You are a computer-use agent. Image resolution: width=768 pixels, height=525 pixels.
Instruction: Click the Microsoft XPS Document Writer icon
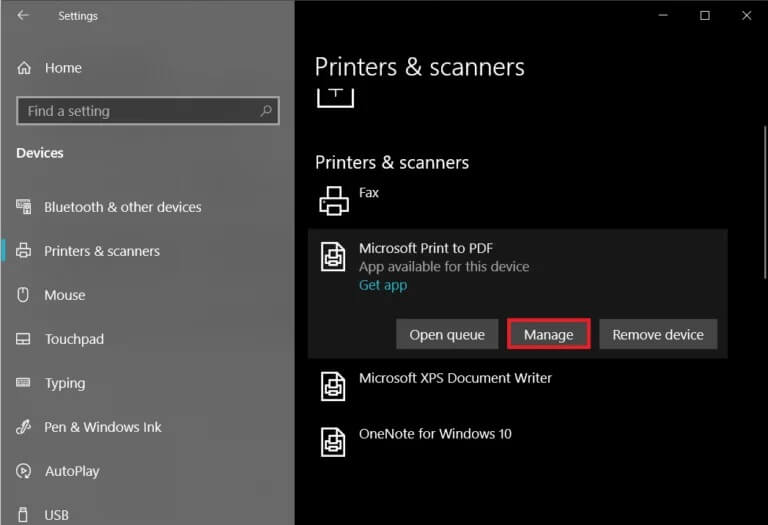coord(333,386)
